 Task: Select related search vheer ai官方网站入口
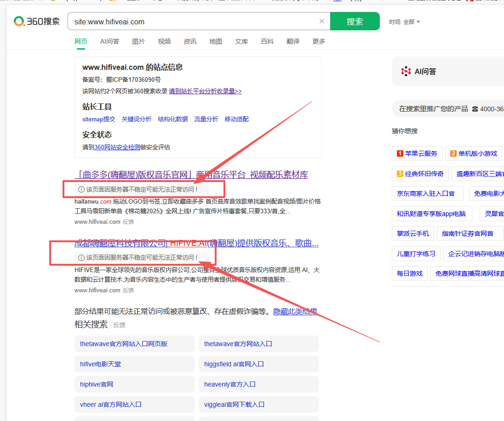(x=135, y=404)
